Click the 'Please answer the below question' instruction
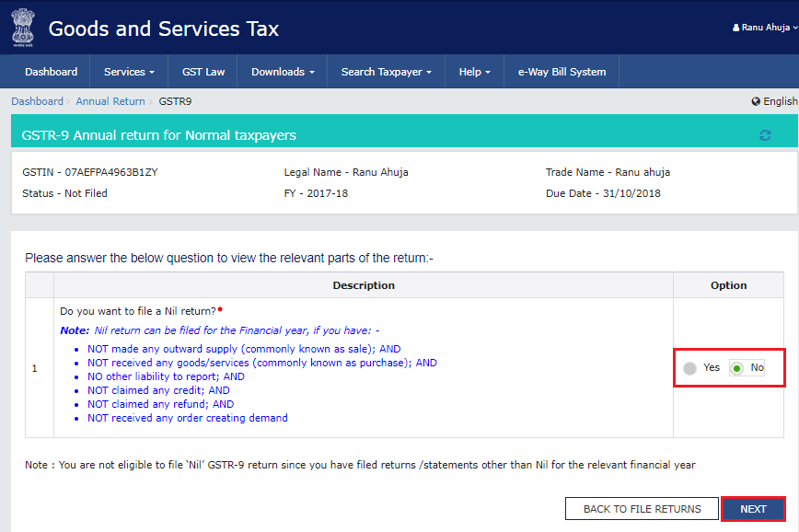799x532 pixels. 229,258
